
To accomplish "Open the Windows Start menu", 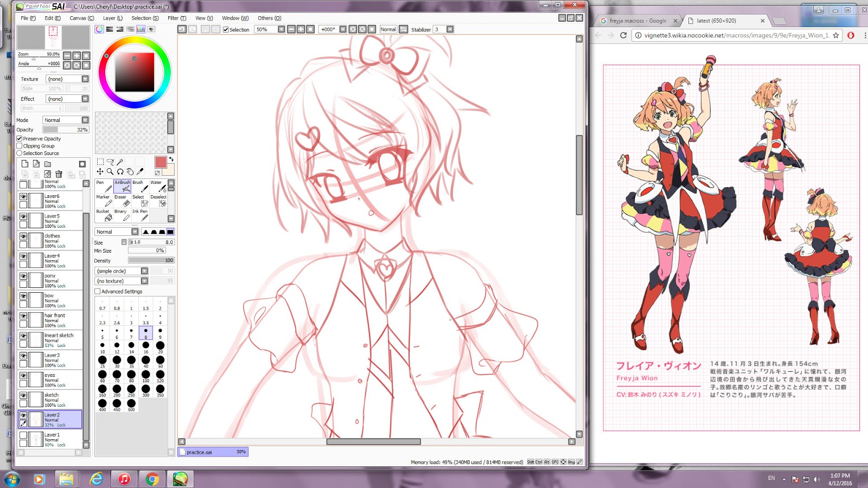I will tap(12, 479).
